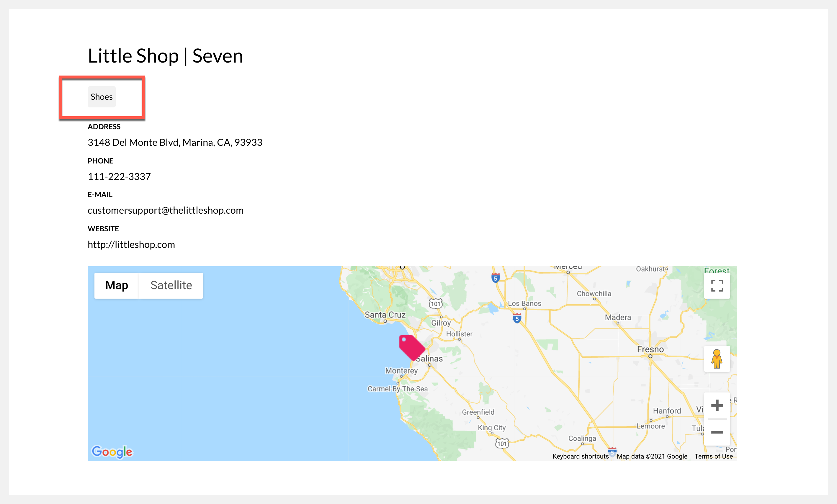Click the Monterey label on map

coord(401,371)
